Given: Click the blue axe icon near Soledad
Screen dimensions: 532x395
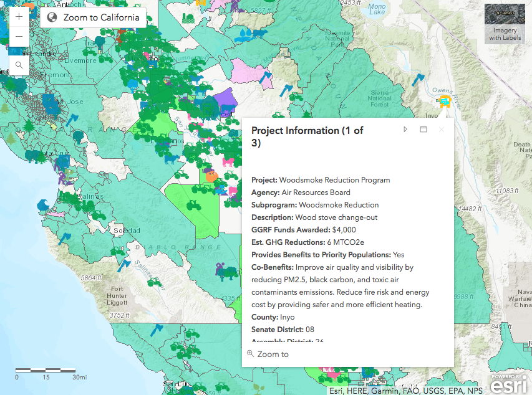Looking at the screenshot, I should click(124, 264).
